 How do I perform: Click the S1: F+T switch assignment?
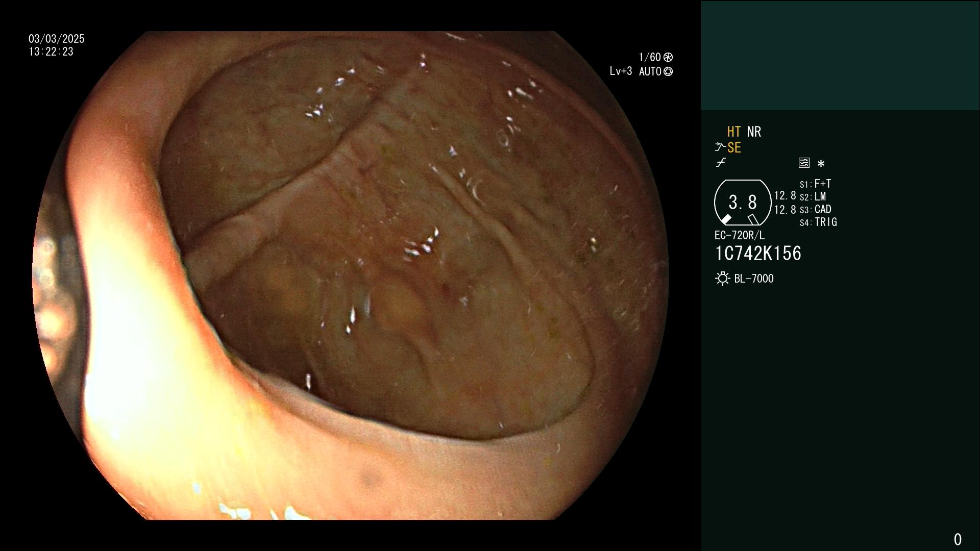click(x=815, y=184)
